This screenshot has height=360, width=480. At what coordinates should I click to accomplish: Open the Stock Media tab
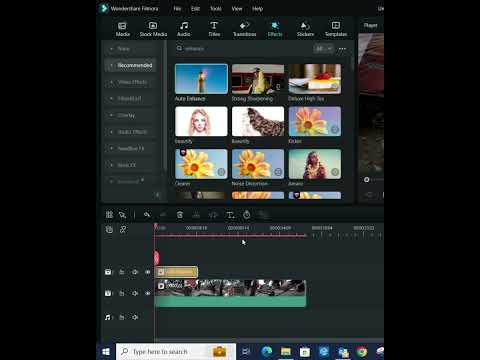pyautogui.click(x=153, y=29)
